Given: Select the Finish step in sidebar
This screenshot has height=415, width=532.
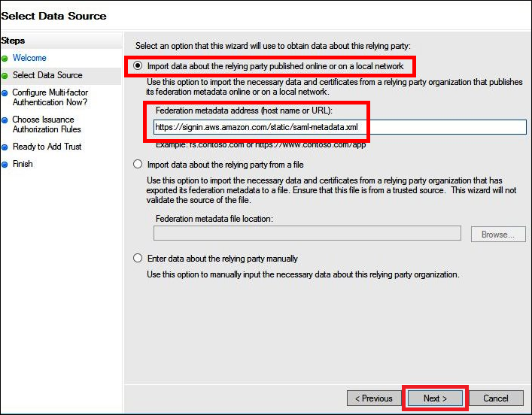Looking at the screenshot, I should tap(23, 164).
